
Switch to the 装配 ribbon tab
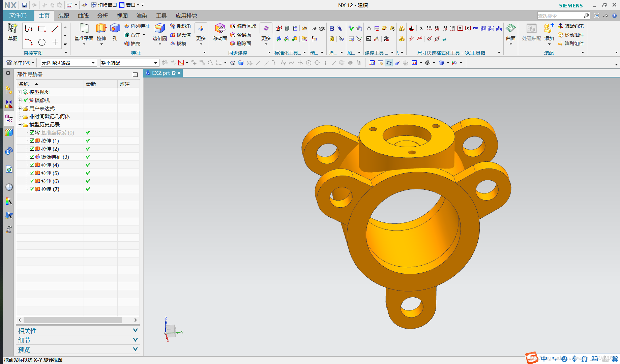(x=64, y=16)
